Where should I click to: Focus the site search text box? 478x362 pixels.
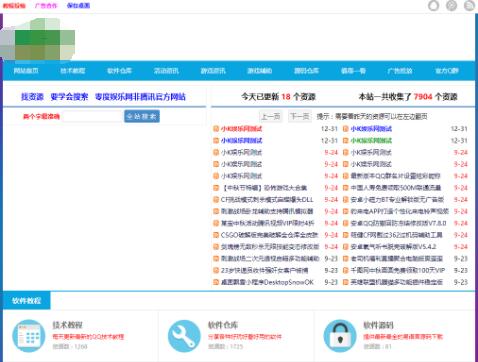(93, 116)
